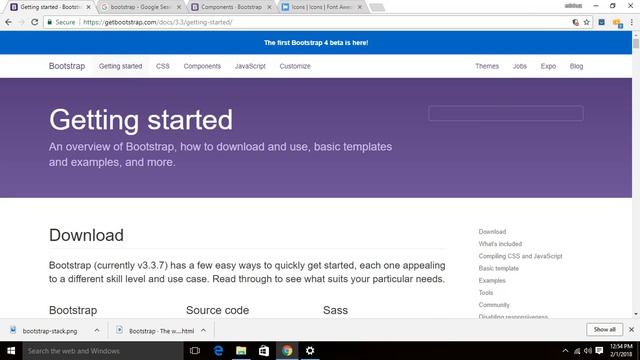Jump to Examples in sidebar
This screenshot has width=640, height=360.
click(x=492, y=280)
